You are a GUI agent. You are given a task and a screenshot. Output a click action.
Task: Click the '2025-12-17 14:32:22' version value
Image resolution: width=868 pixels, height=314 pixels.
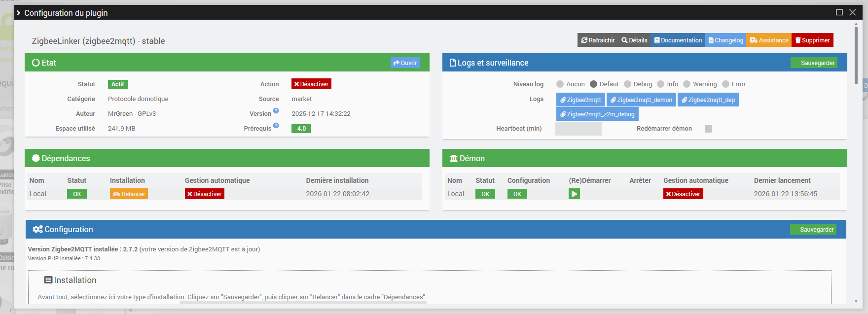pos(321,114)
